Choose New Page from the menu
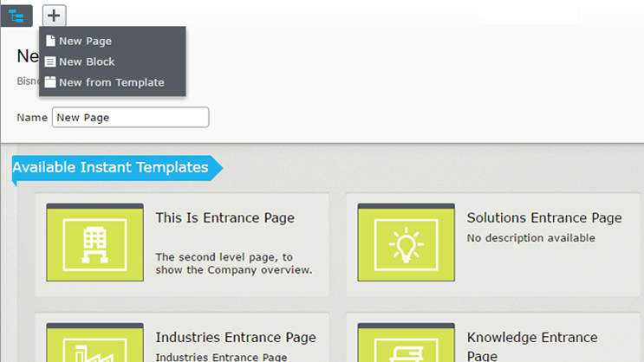The width and height of the screenshot is (644, 362). [112, 41]
